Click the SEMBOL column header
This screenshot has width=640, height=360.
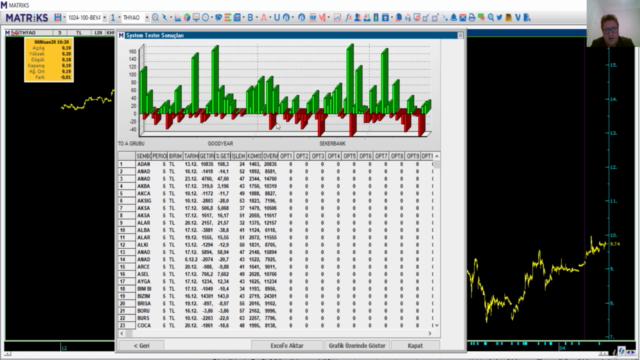144,156
